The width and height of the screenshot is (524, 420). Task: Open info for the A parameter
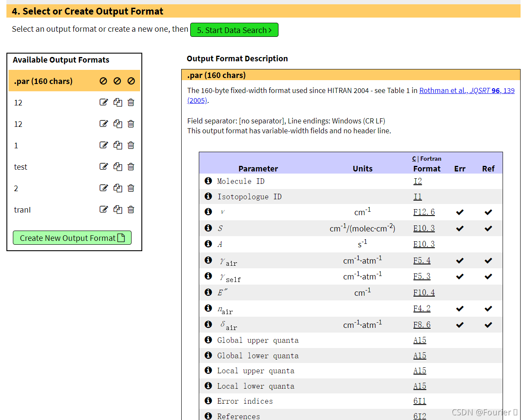pyautogui.click(x=208, y=244)
